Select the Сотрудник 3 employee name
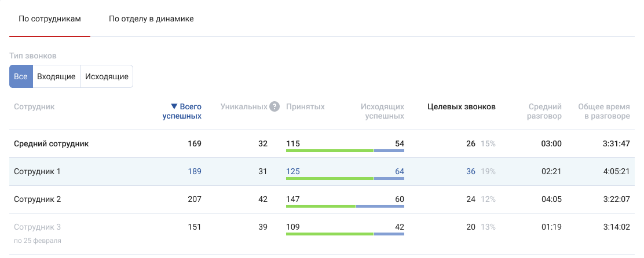 [x=37, y=227]
